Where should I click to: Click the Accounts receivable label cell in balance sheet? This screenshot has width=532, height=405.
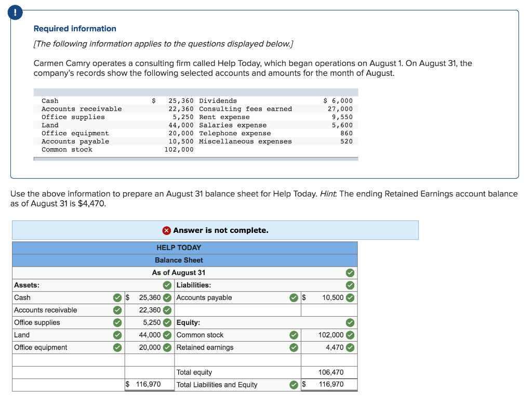tap(69, 310)
